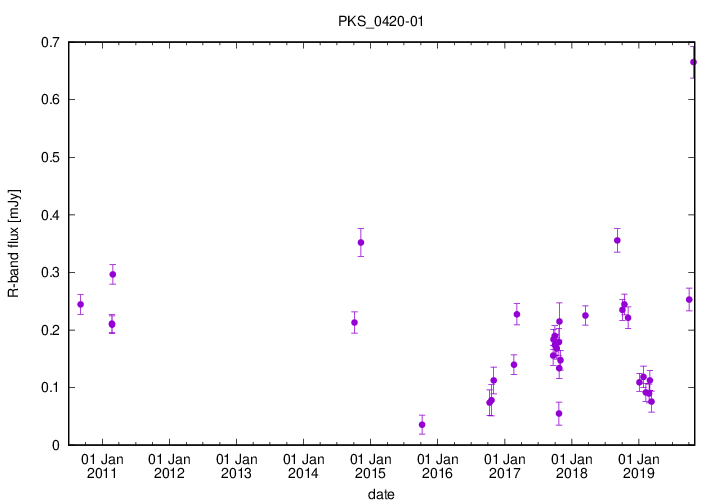Select the highest data point near 0.67 mJy
The width and height of the screenshot is (720, 504).
pos(694,62)
